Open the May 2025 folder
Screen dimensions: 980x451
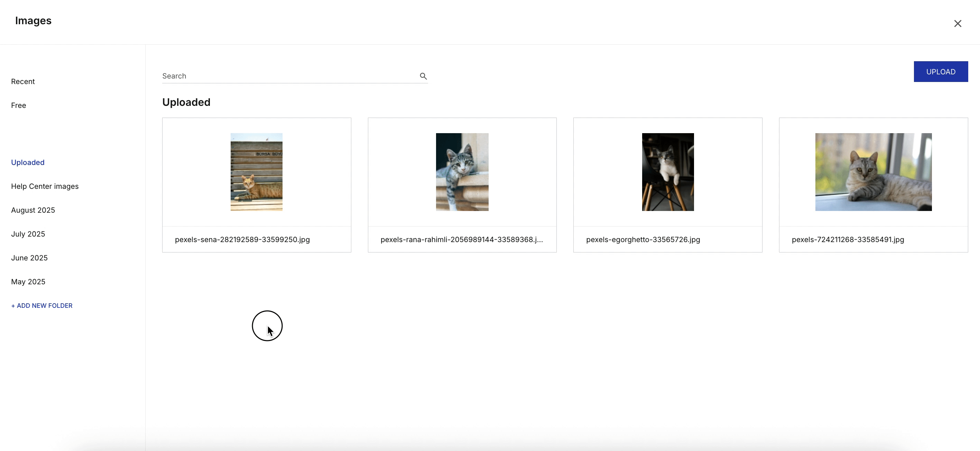coord(28,282)
